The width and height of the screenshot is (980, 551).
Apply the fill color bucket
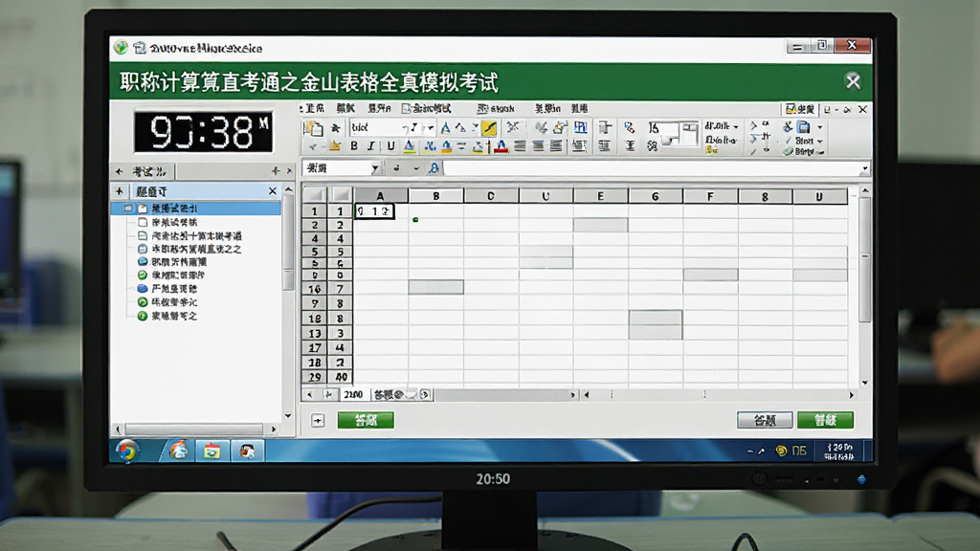(x=446, y=146)
